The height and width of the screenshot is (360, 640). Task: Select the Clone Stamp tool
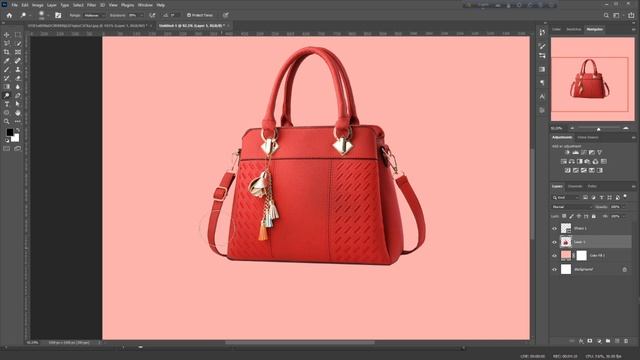point(18,69)
